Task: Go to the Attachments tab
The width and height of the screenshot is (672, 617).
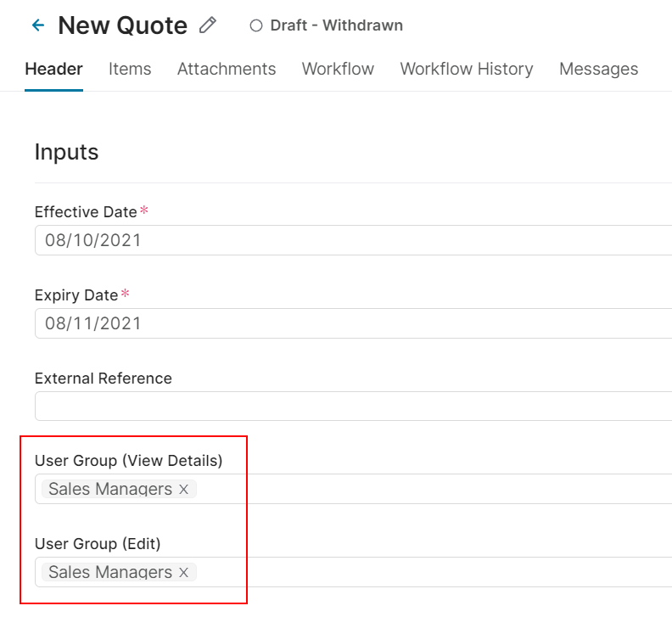Action: 227,70
